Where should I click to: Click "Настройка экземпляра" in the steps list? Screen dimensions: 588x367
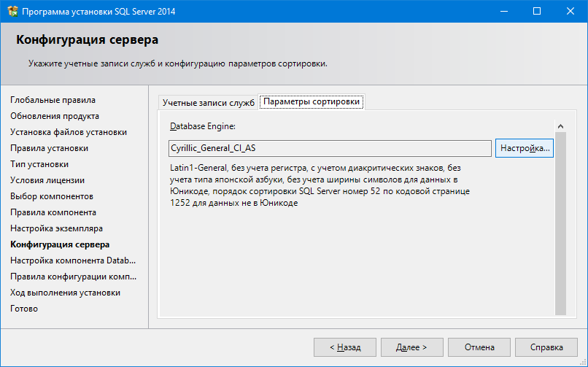click(56, 228)
